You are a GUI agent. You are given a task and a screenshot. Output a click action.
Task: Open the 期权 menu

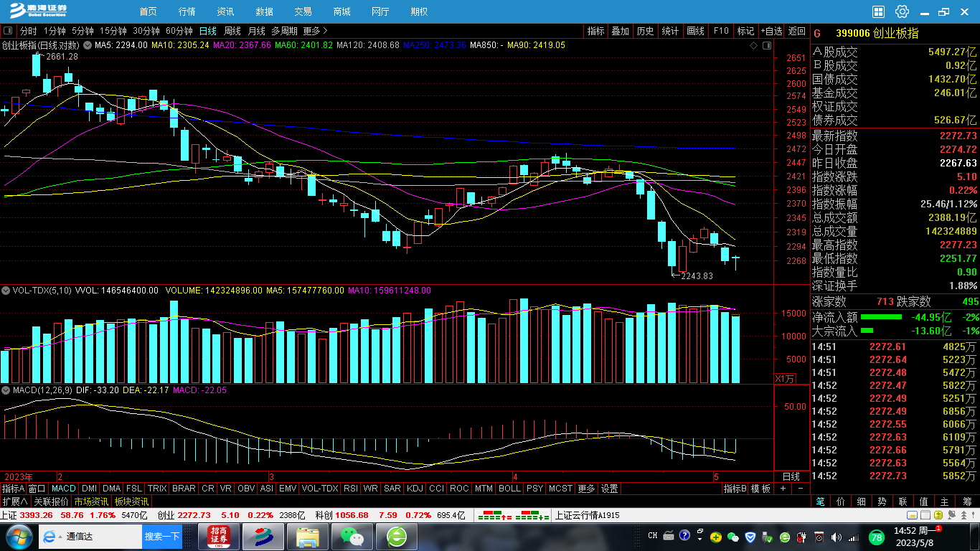coord(419,11)
